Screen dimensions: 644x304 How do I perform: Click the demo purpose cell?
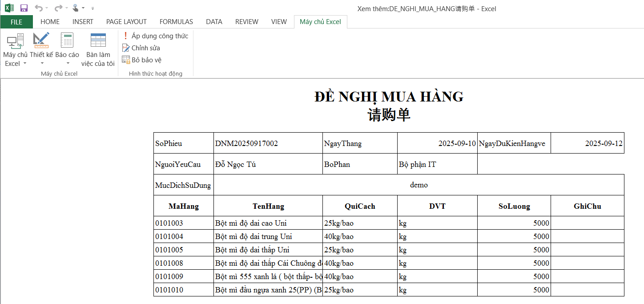point(419,185)
